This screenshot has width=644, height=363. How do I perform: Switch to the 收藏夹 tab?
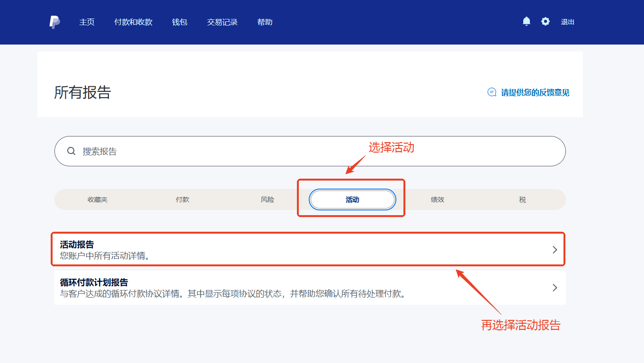98,200
